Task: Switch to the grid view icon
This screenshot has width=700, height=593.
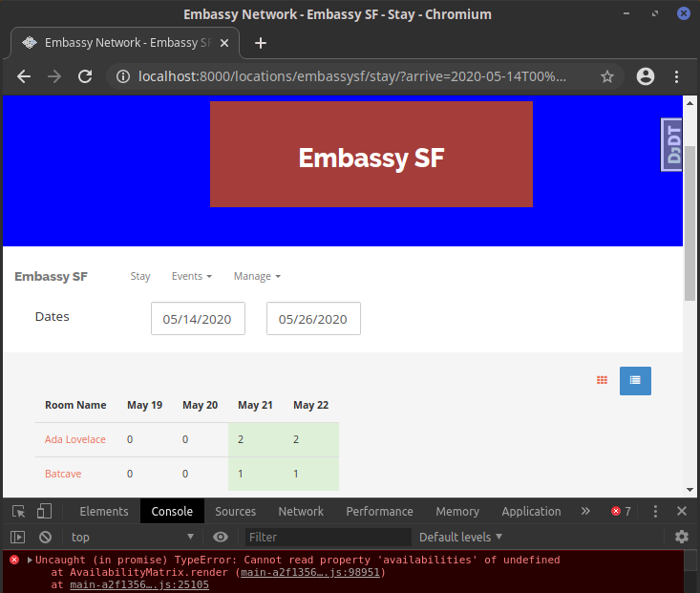Action: click(x=602, y=380)
